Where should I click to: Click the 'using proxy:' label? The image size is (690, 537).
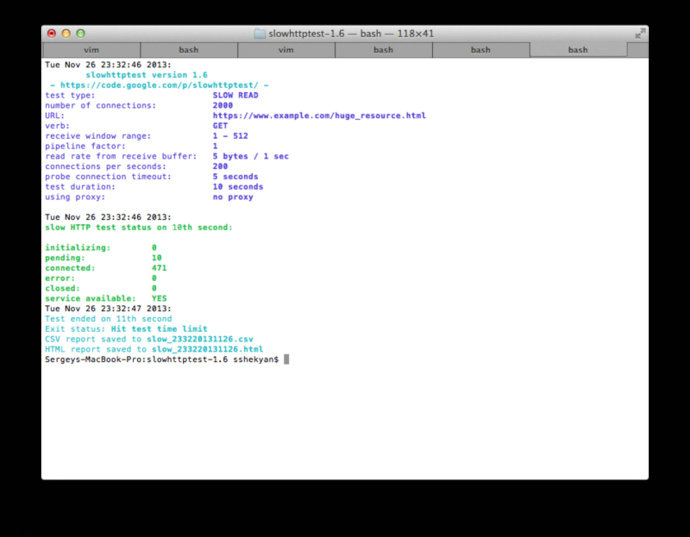75,197
